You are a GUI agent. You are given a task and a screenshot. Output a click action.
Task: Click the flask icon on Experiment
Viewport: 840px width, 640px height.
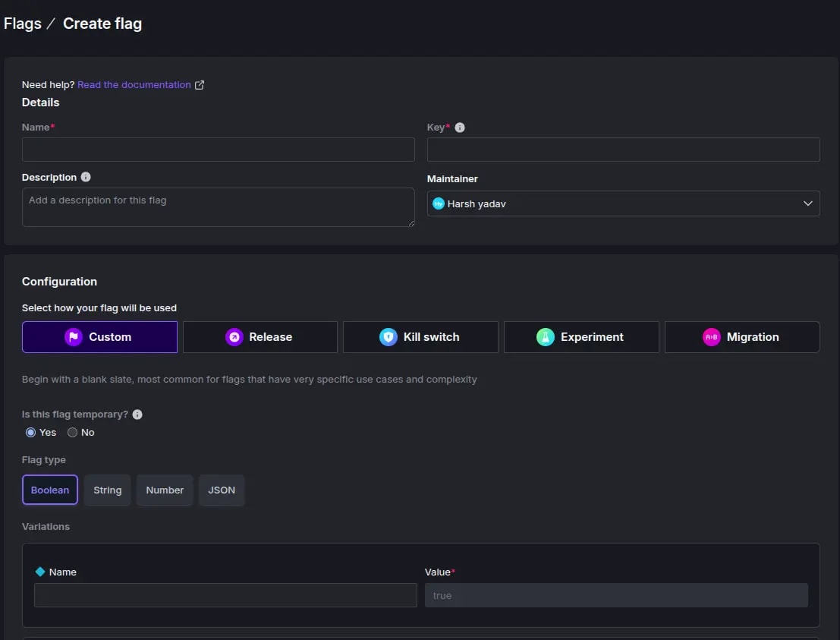pos(546,337)
